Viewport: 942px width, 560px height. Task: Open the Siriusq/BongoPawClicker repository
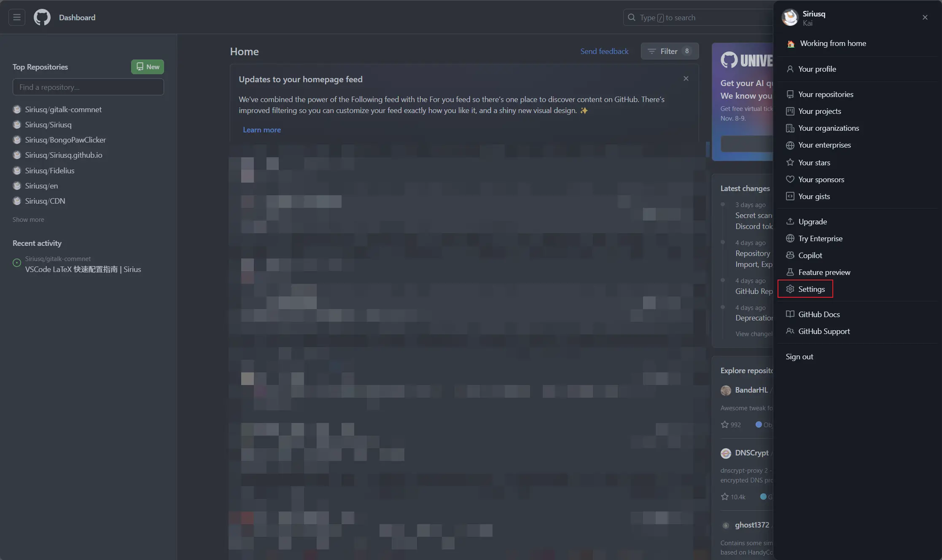tap(65, 140)
